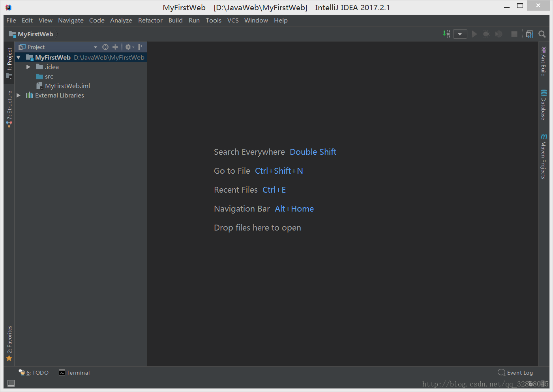Open the Database side panel
553x392 pixels.
pos(544,105)
